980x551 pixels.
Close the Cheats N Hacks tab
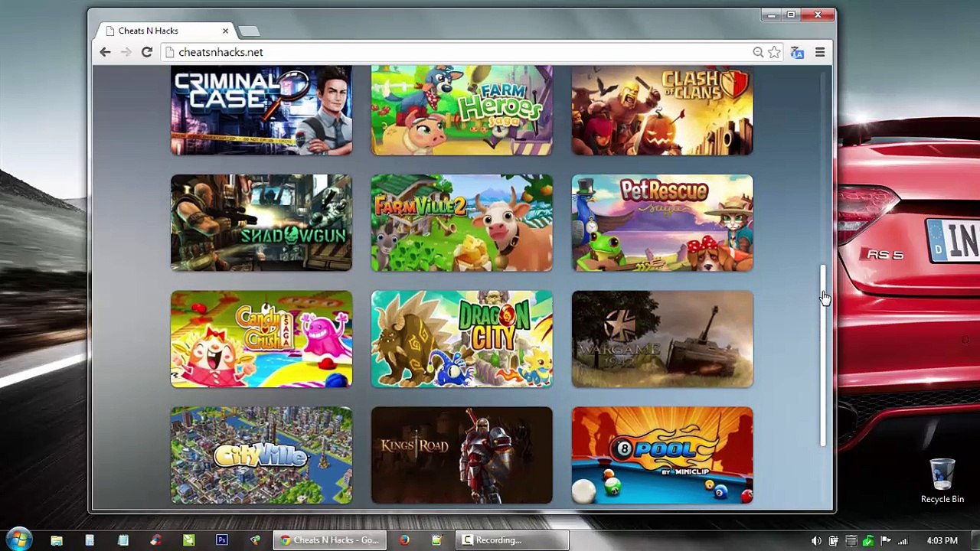225,31
